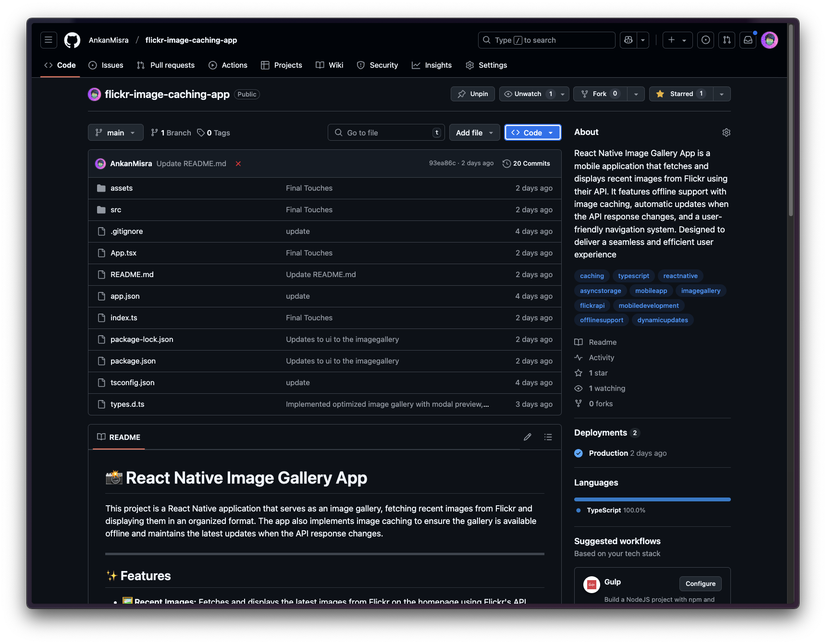Open the Create new plus dropdown
The height and width of the screenshot is (644, 826).
[677, 40]
